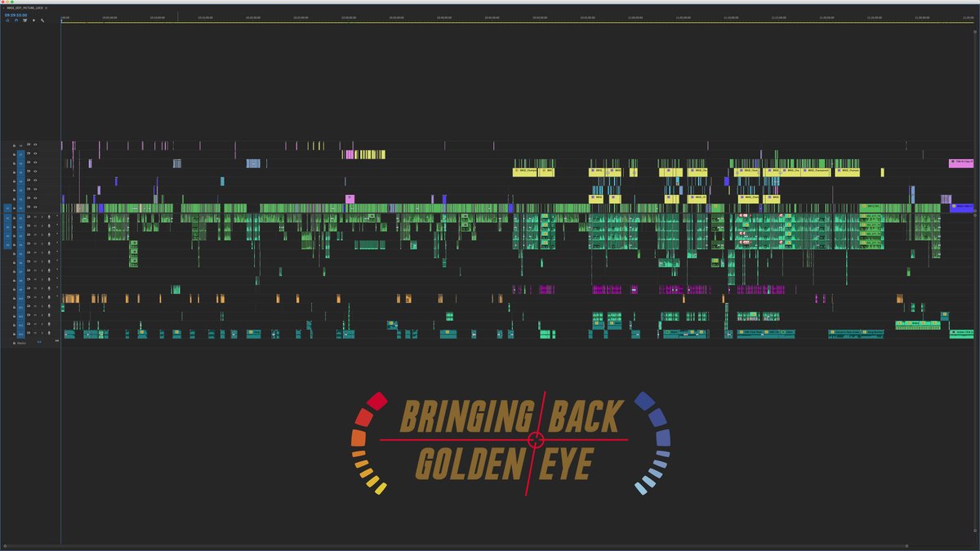This screenshot has height=551, width=980.
Task: Hide video track V3 with eye icon
Action: point(35,189)
